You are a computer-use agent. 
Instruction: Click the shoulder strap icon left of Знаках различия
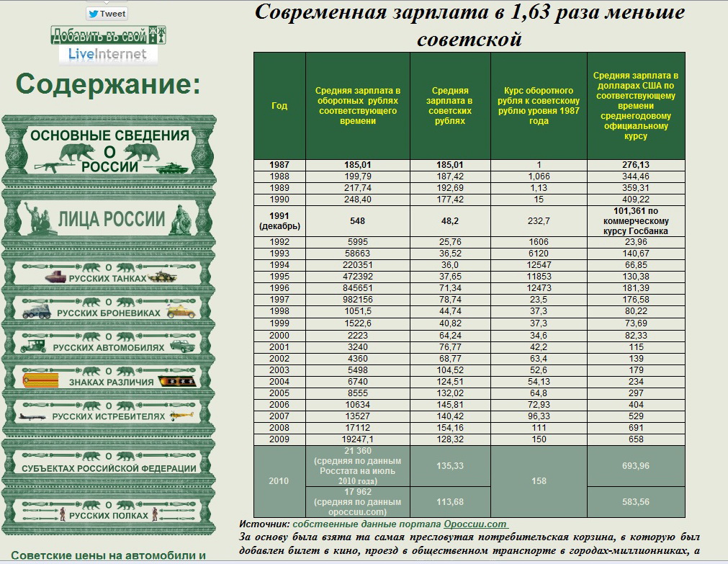(x=41, y=380)
